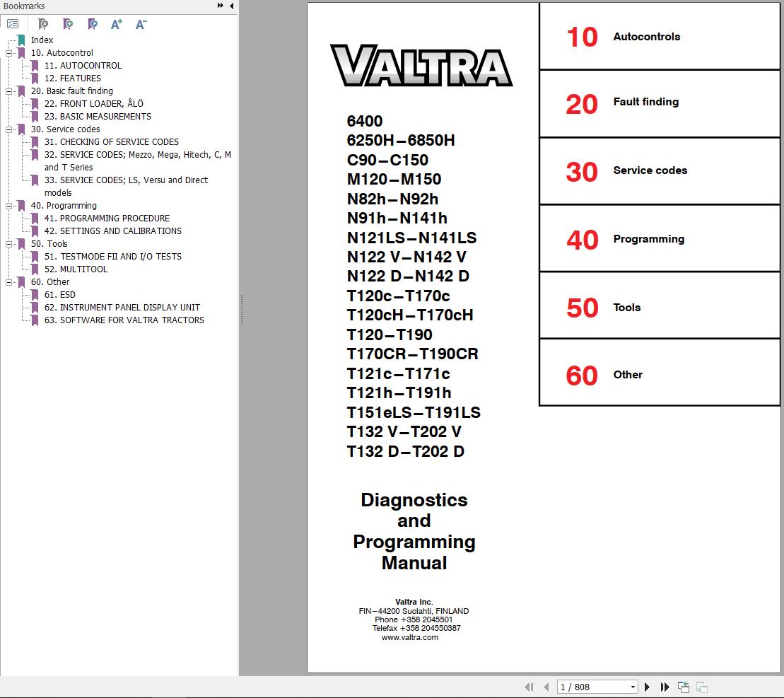Collapse the 50. Tools tree node
The image size is (784, 698).
pyautogui.click(x=8, y=244)
